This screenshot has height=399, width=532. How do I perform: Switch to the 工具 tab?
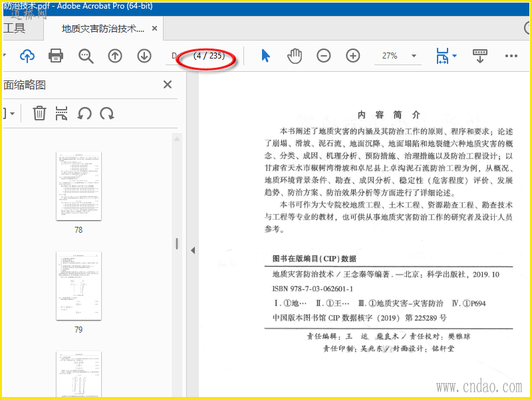tap(14, 28)
